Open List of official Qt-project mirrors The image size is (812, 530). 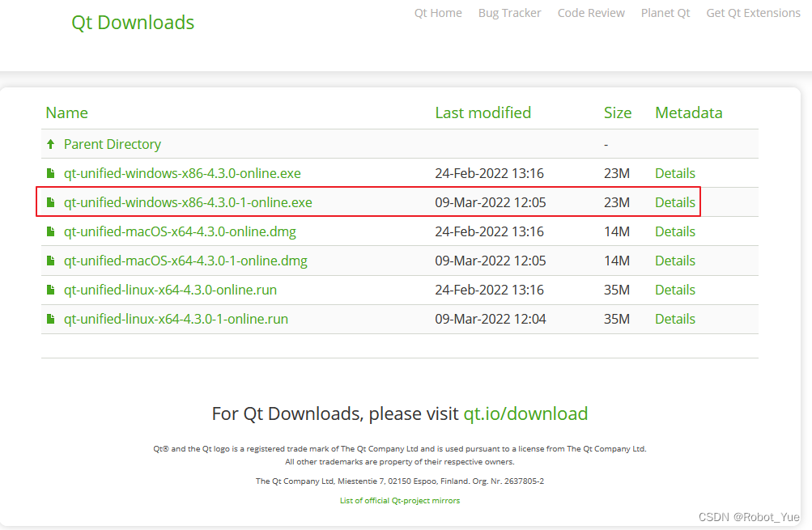click(x=400, y=501)
